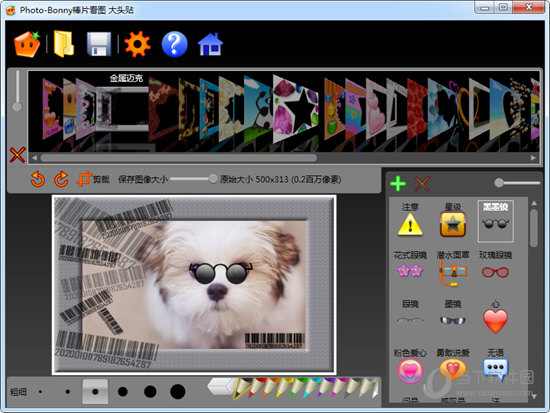Remove the frame with the red X icon
This screenshot has height=413, width=550.
pos(17,155)
